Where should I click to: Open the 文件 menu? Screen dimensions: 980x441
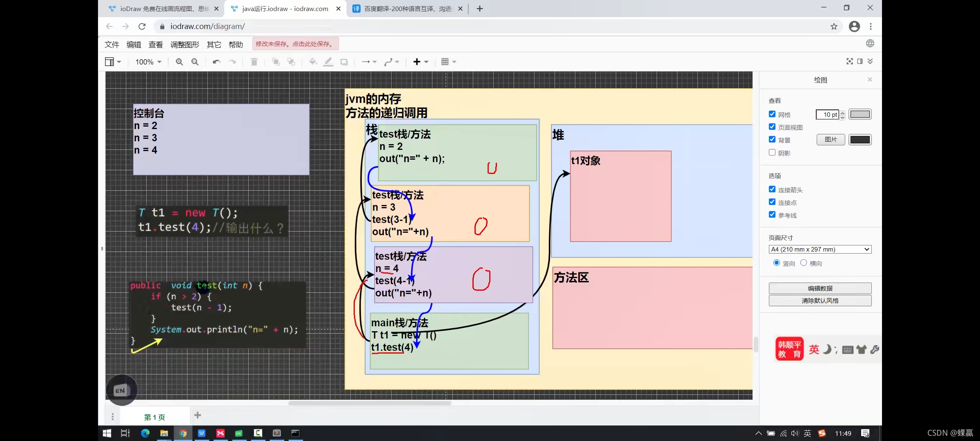coord(111,45)
